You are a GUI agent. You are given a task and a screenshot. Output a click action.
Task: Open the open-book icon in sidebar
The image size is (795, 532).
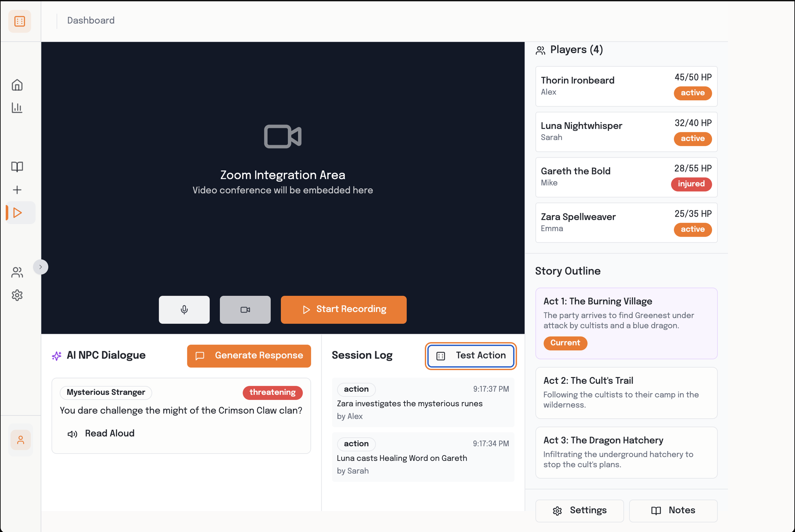pyautogui.click(x=17, y=167)
